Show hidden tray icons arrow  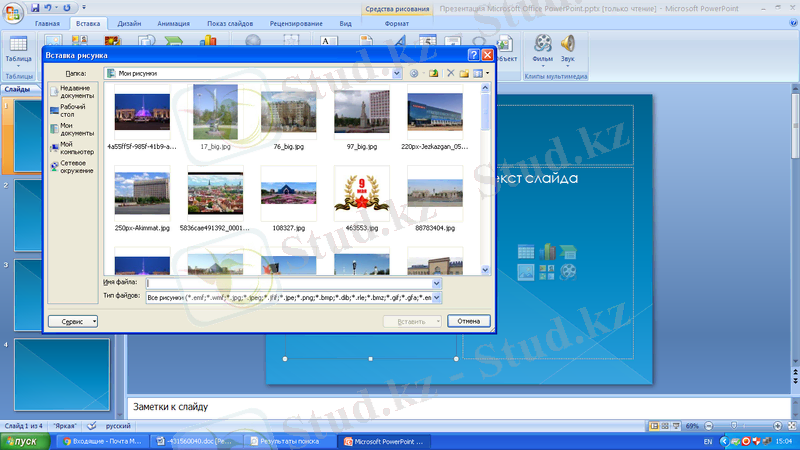[724, 441]
